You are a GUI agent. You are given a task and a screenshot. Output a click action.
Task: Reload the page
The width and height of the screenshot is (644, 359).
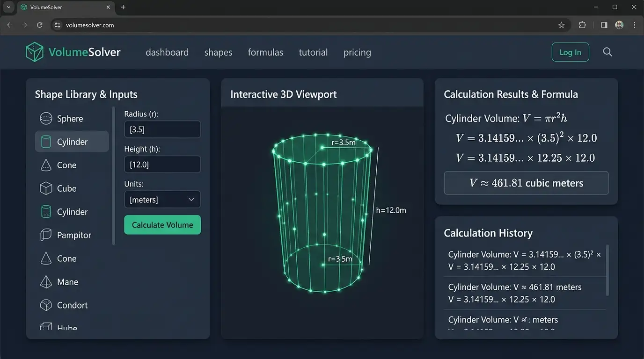tap(40, 25)
